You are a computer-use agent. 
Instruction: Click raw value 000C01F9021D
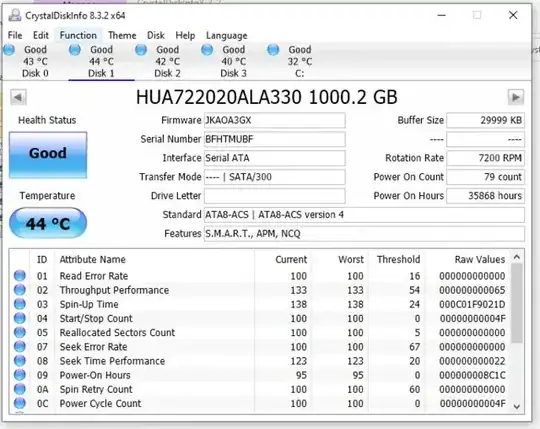tap(472, 304)
